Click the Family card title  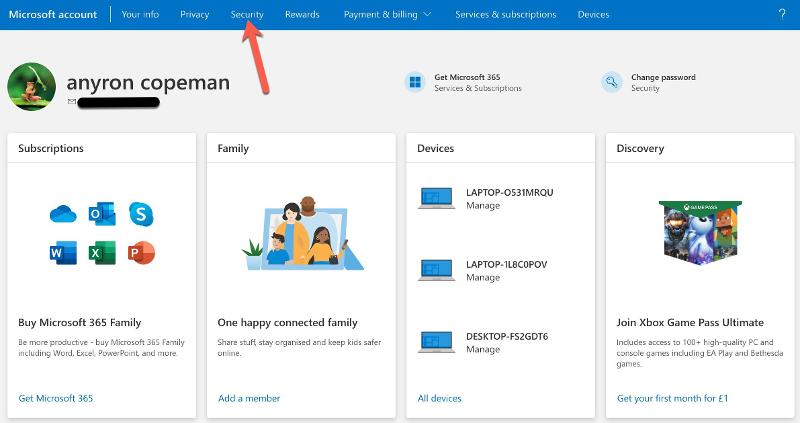pyautogui.click(x=233, y=148)
